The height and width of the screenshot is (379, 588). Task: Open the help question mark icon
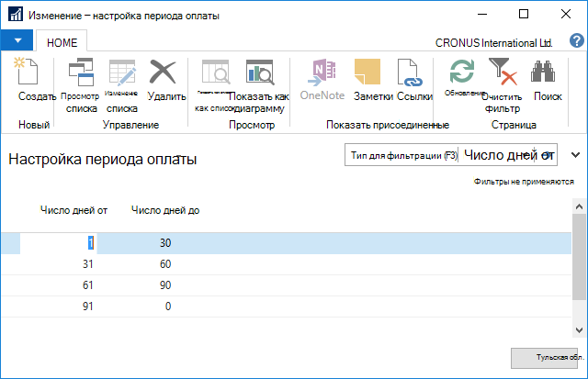point(577,40)
